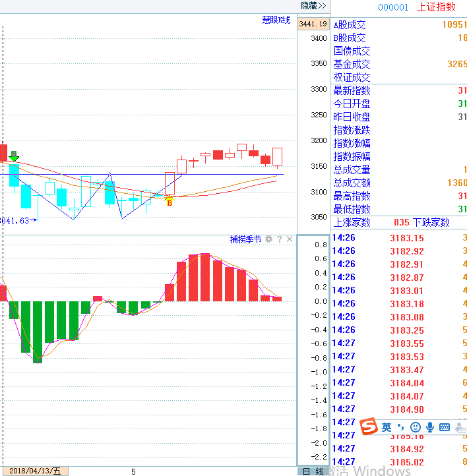Toggle Sogou English/Chinese input mode

click(387, 427)
